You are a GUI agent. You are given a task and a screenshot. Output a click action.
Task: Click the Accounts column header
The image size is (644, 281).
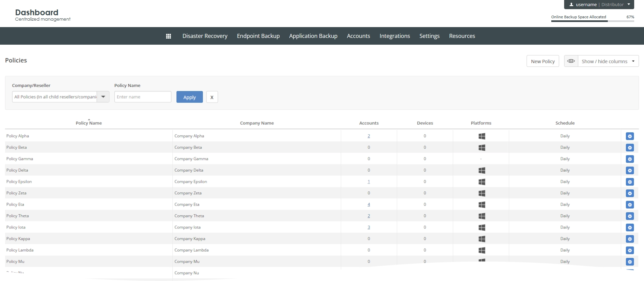coord(369,123)
